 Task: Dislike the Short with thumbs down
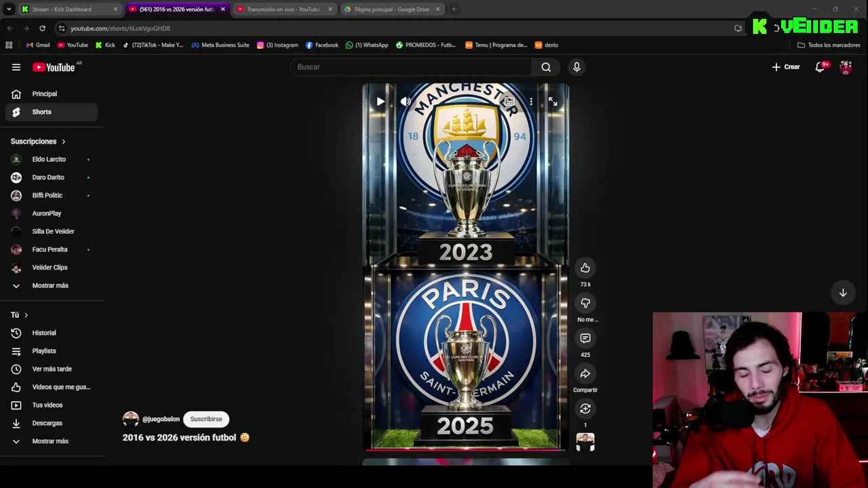click(x=585, y=303)
